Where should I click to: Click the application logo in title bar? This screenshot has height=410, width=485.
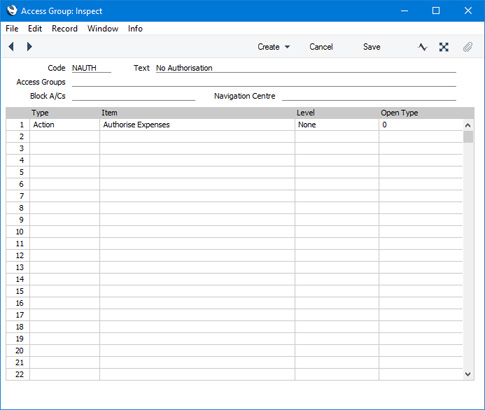pyautogui.click(x=12, y=11)
